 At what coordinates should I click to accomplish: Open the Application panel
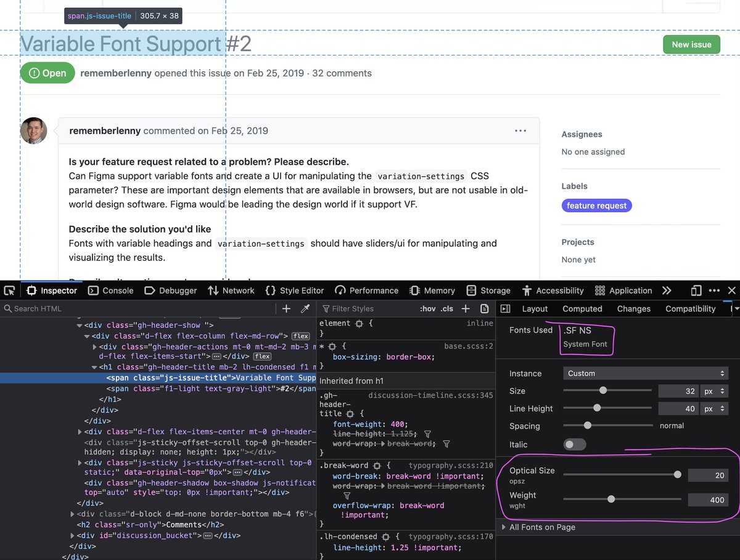click(x=623, y=290)
